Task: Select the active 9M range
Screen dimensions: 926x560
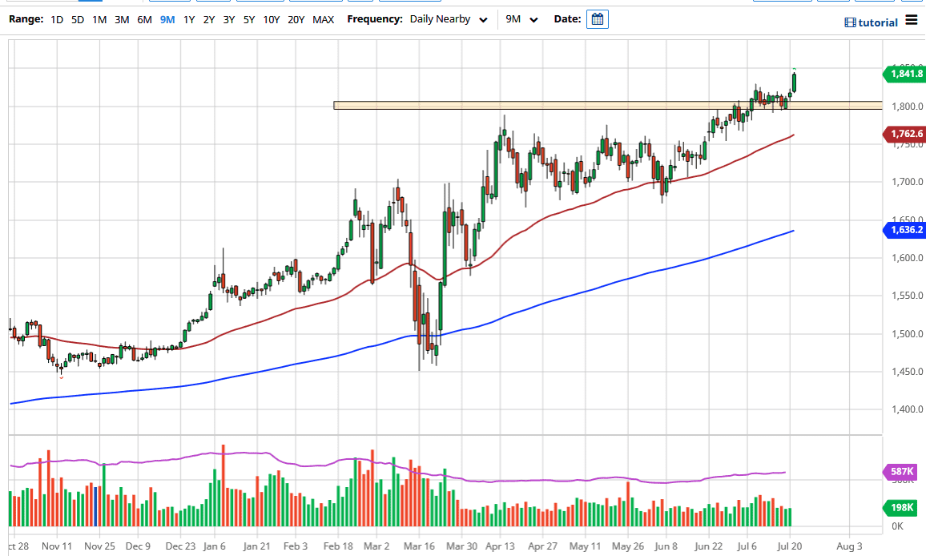Action: pyautogui.click(x=167, y=19)
